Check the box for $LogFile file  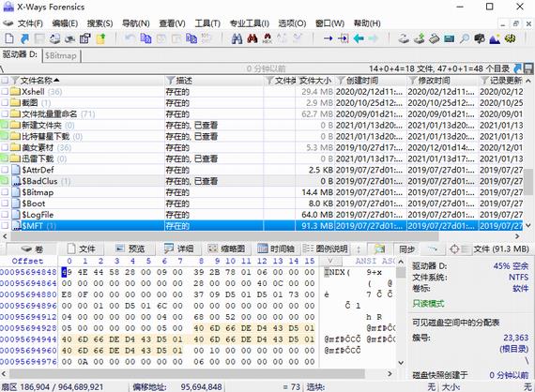5,215
